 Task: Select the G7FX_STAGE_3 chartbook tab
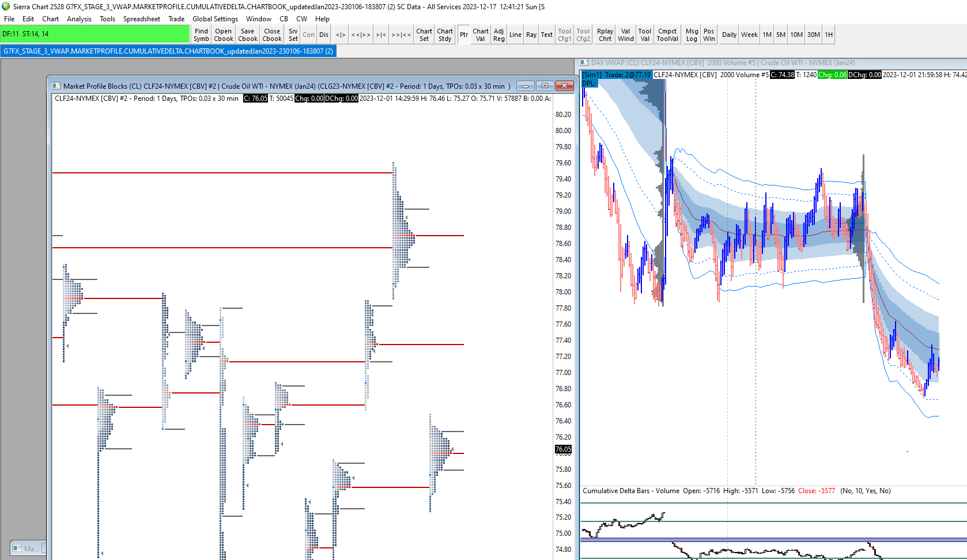click(x=168, y=51)
